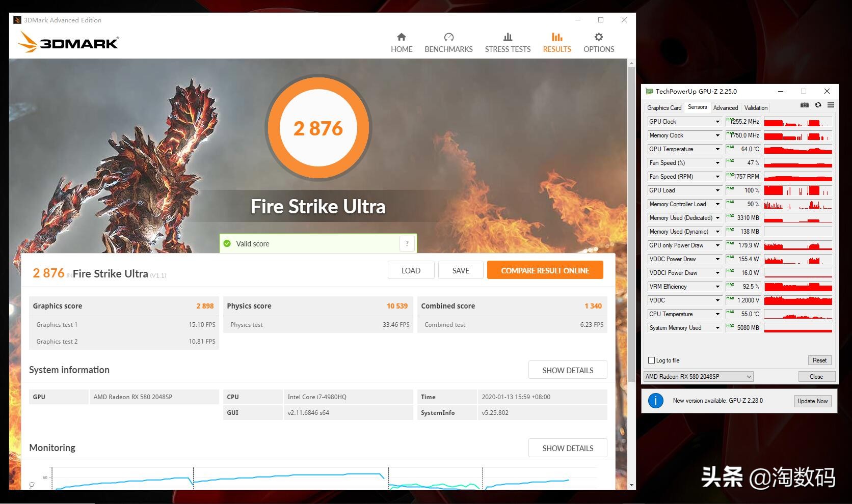852x504 pixels.
Task: Click the Close button at the GPU-Z bottom
Action: coord(816,377)
